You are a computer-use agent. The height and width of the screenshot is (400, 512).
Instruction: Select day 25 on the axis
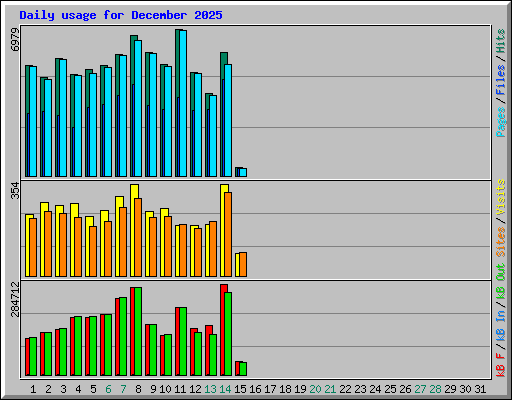(390, 389)
